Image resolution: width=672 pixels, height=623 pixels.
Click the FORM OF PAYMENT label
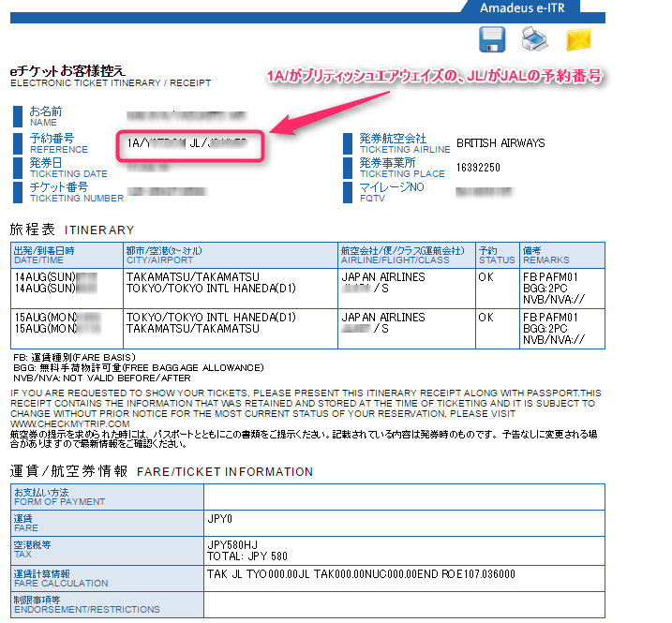pos(59,502)
